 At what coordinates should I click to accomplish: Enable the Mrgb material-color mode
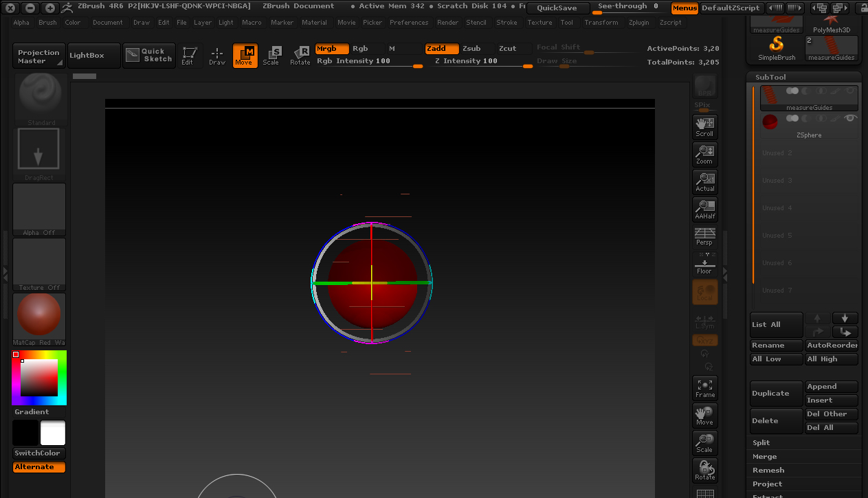click(332, 49)
